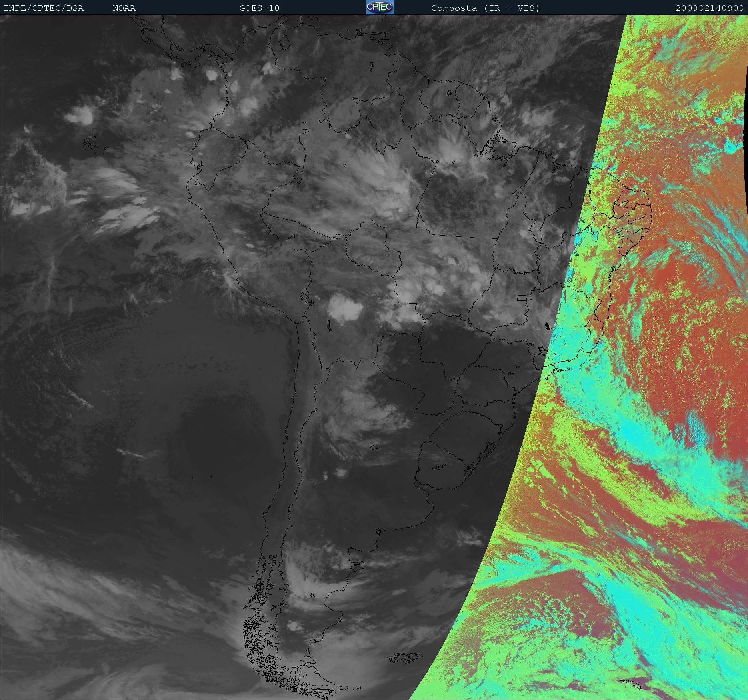Click the GOES-10 satellite label

tap(260, 8)
